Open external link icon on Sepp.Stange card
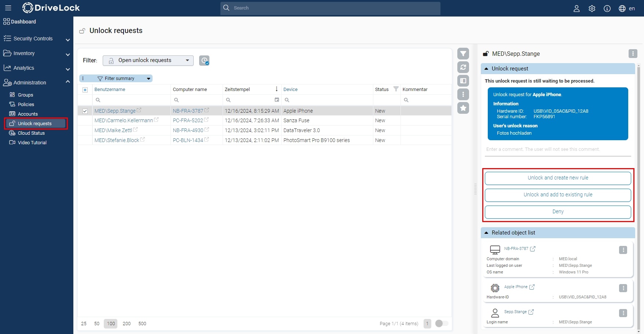Image resolution: width=644 pixels, height=334 pixels. (531, 312)
